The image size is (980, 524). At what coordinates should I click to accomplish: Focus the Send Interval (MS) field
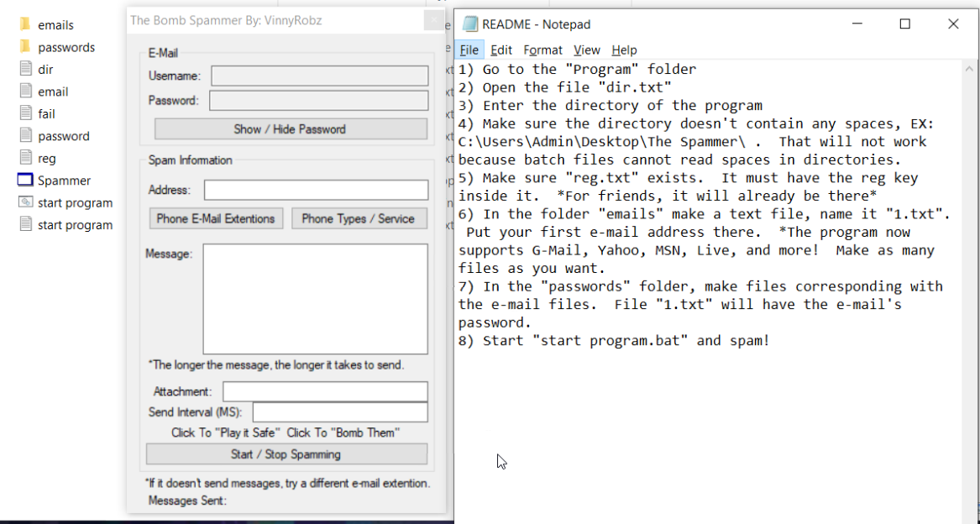pos(339,412)
